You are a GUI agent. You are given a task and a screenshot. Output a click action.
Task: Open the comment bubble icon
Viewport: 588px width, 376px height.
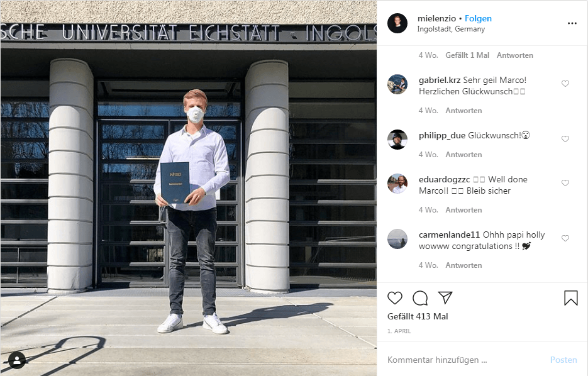pyautogui.click(x=420, y=298)
